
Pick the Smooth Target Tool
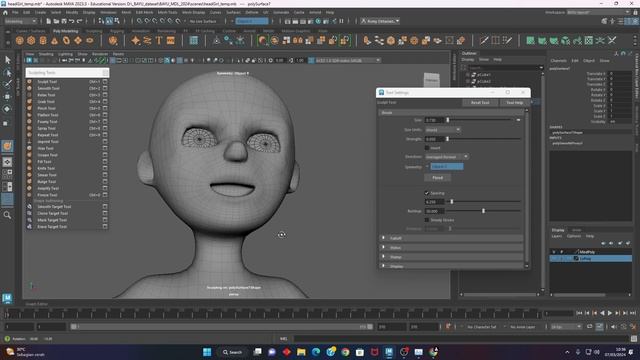(x=54, y=207)
